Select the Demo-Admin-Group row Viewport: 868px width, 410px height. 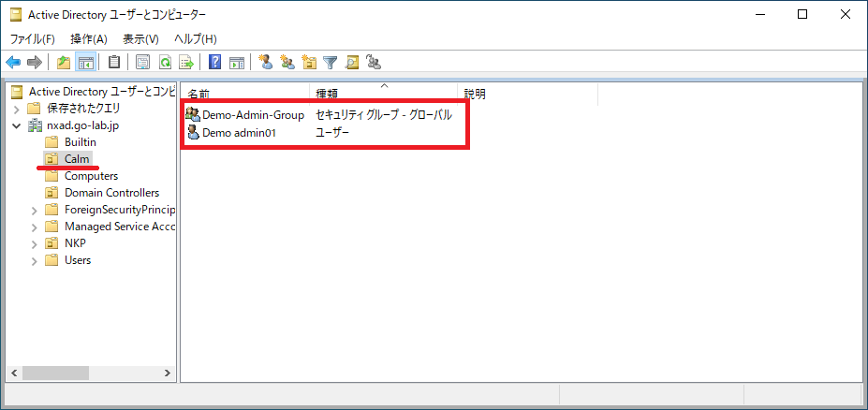pos(253,115)
